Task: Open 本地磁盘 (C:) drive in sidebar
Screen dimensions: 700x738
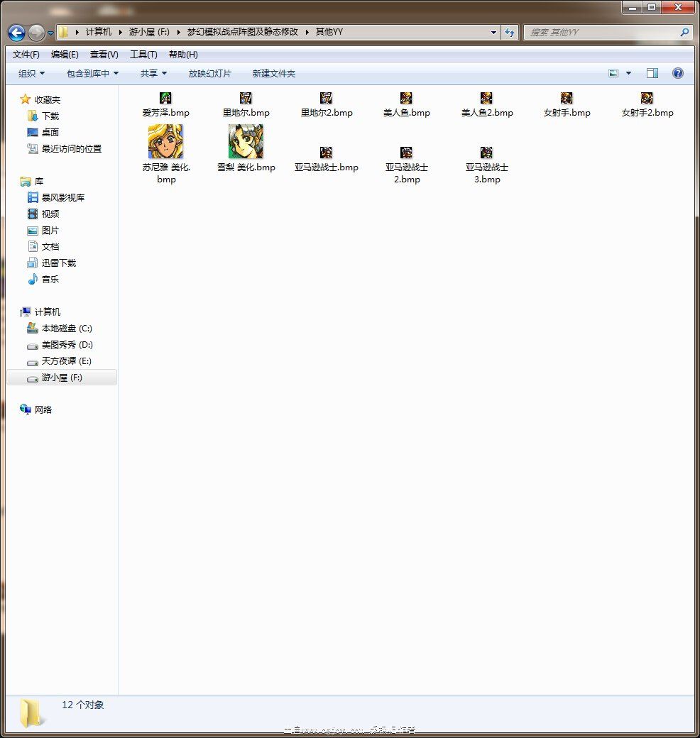Action: 66,329
